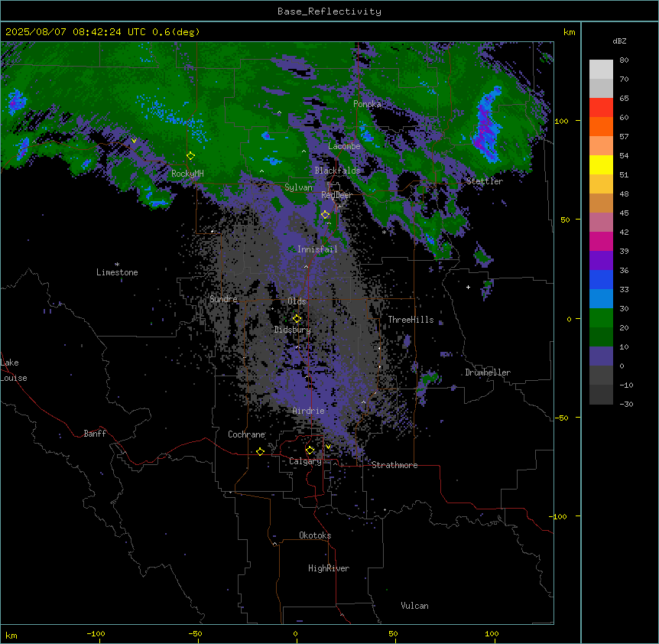Click the Stettler label
This screenshot has height=644, width=659.
[485, 181]
